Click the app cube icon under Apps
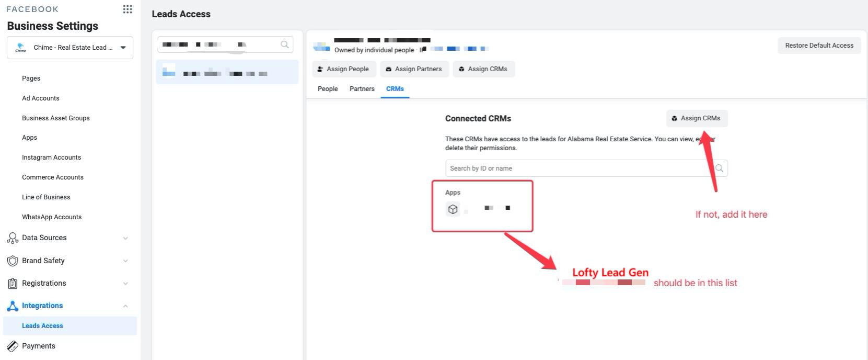868x360 pixels. coord(453,209)
